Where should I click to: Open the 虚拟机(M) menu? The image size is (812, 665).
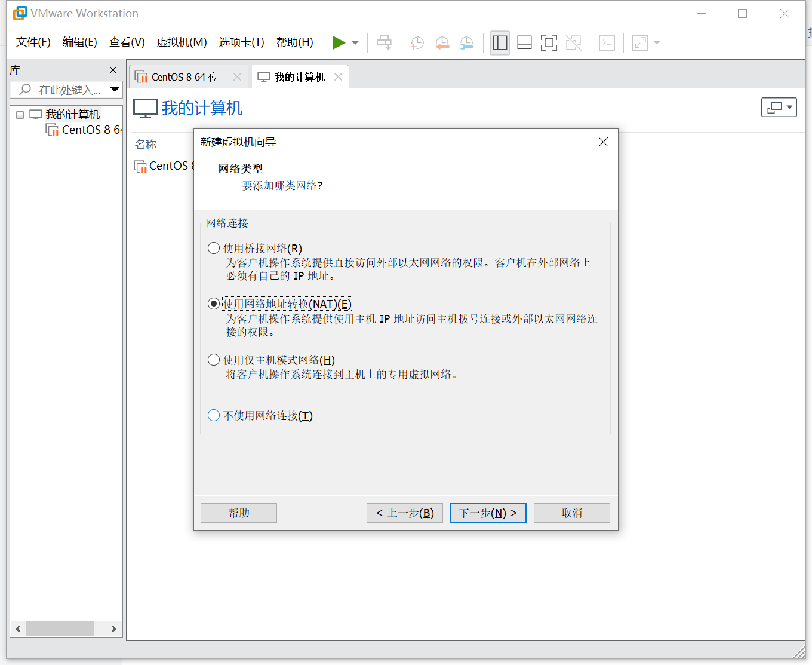click(x=182, y=42)
